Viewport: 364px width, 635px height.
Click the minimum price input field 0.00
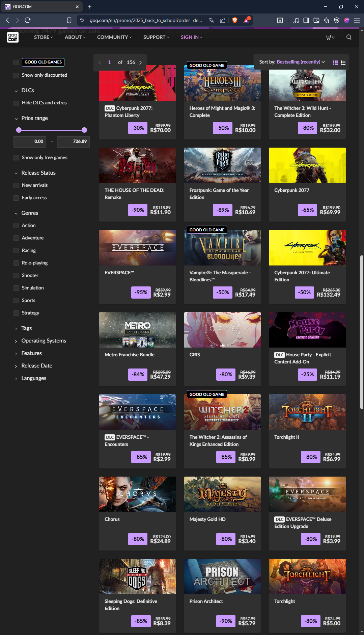29,142
